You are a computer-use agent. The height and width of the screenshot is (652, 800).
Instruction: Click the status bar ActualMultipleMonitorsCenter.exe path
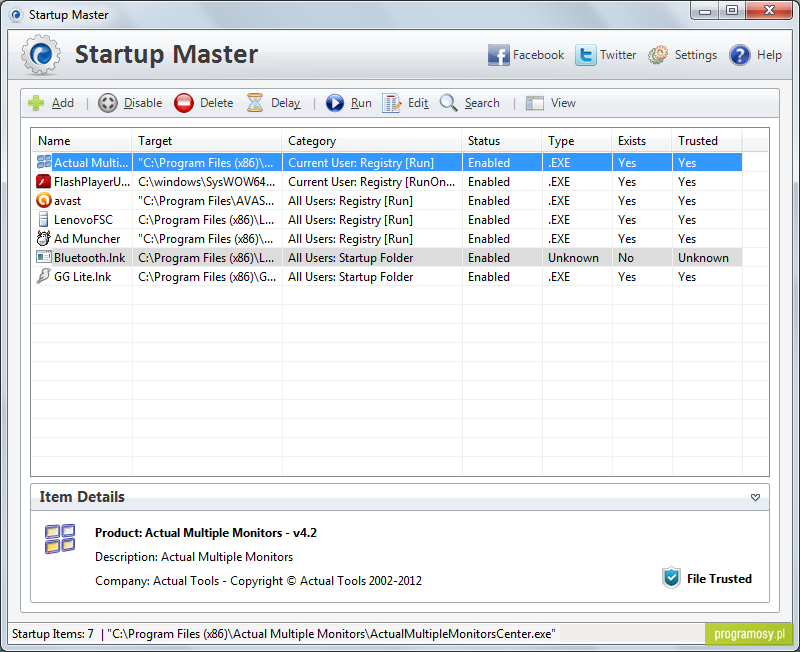point(332,634)
